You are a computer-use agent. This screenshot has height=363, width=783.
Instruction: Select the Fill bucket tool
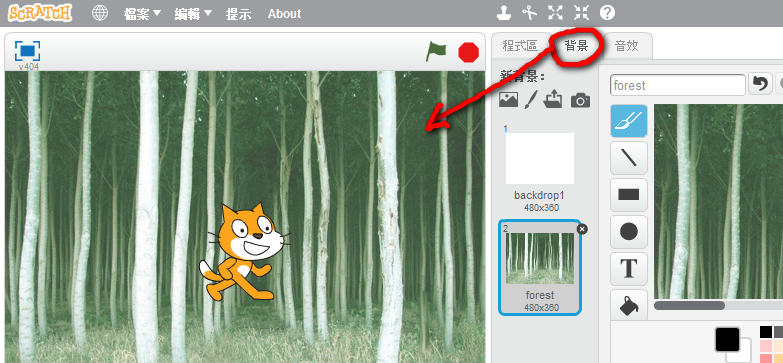tap(629, 304)
